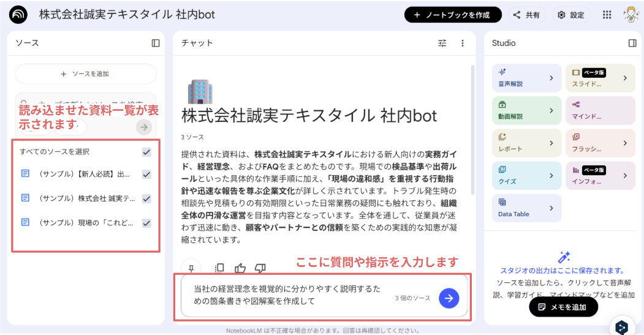
Task: Pin the summary with the pin icon
Action: tap(191, 268)
